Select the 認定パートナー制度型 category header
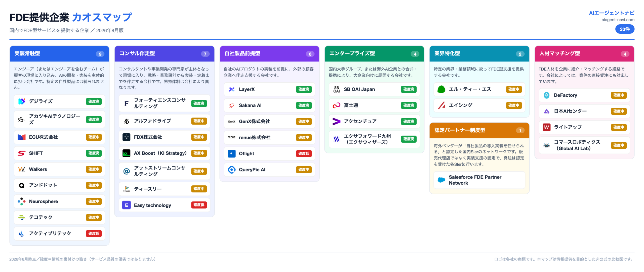Screen dimensions: 644x272 pos(479,130)
